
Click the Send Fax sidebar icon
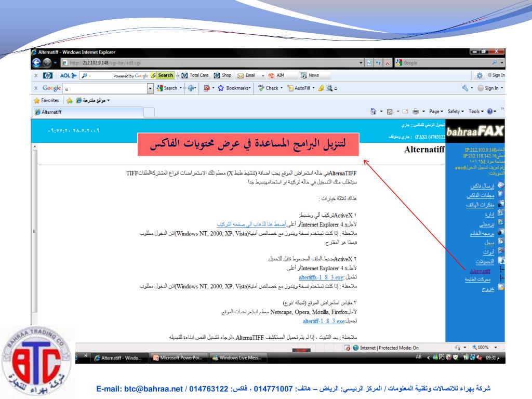[x=501, y=185]
